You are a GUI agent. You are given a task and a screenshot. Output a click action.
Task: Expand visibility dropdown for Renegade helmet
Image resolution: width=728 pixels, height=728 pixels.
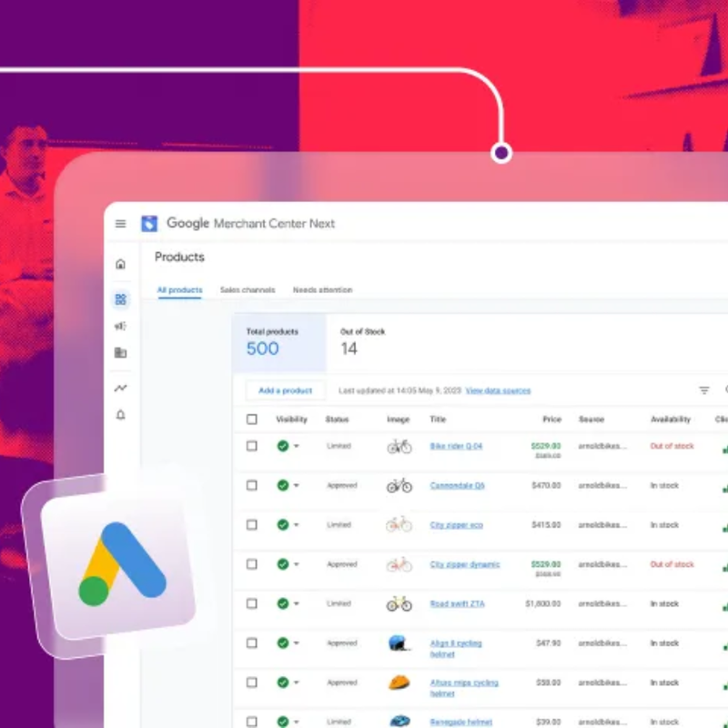click(297, 722)
